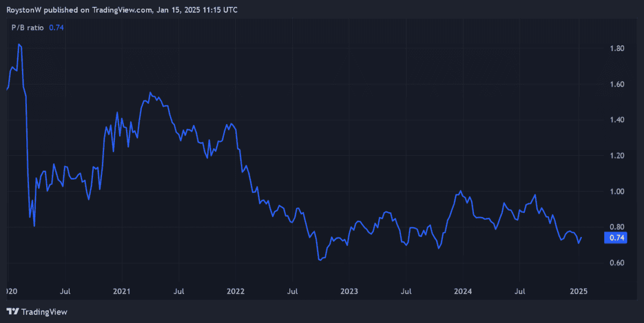Select the 2022 time axis marker
The image size is (644, 323).
[x=236, y=291]
